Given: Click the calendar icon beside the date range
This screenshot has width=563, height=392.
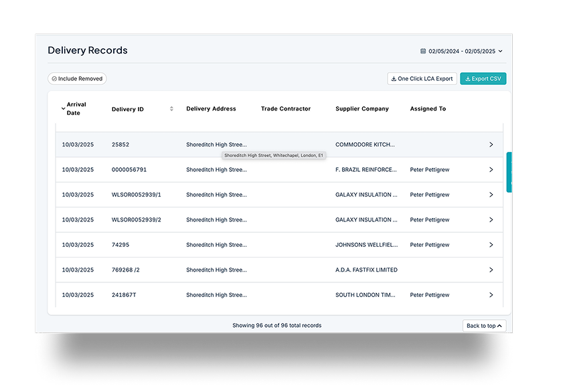Looking at the screenshot, I should (x=423, y=52).
